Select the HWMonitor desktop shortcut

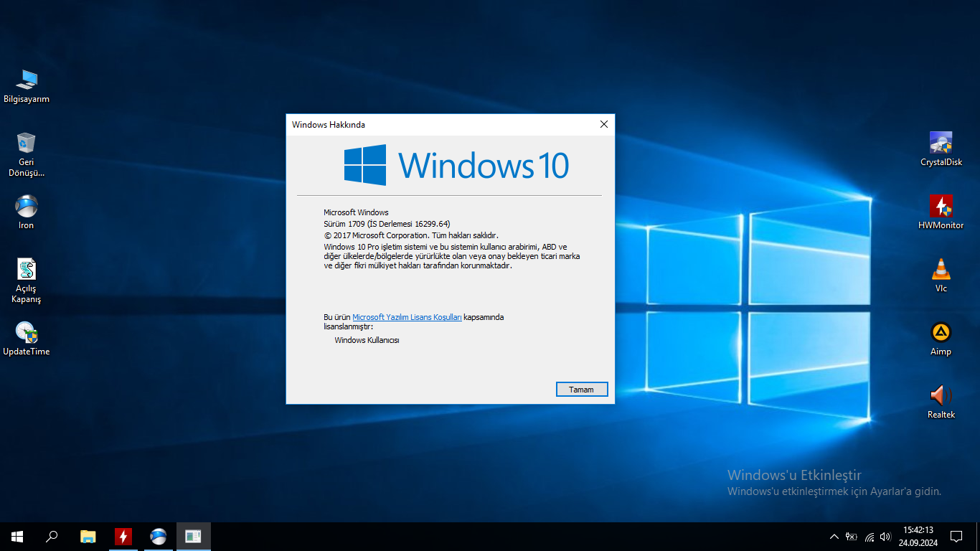point(941,212)
